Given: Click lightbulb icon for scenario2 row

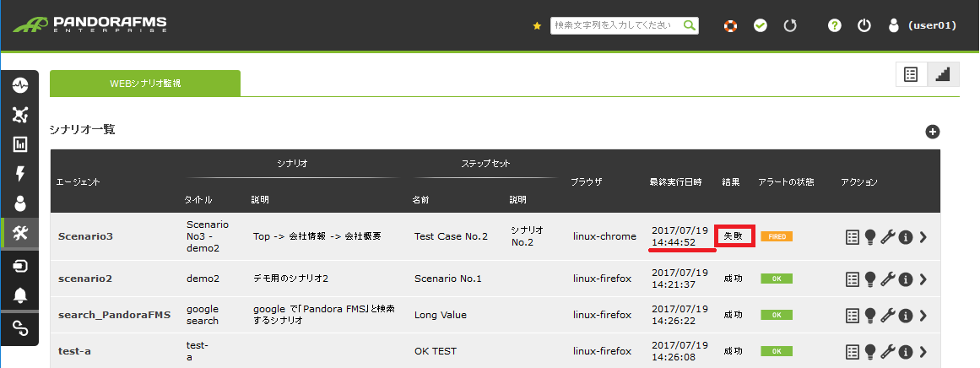Looking at the screenshot, I should tap(870, 279).
